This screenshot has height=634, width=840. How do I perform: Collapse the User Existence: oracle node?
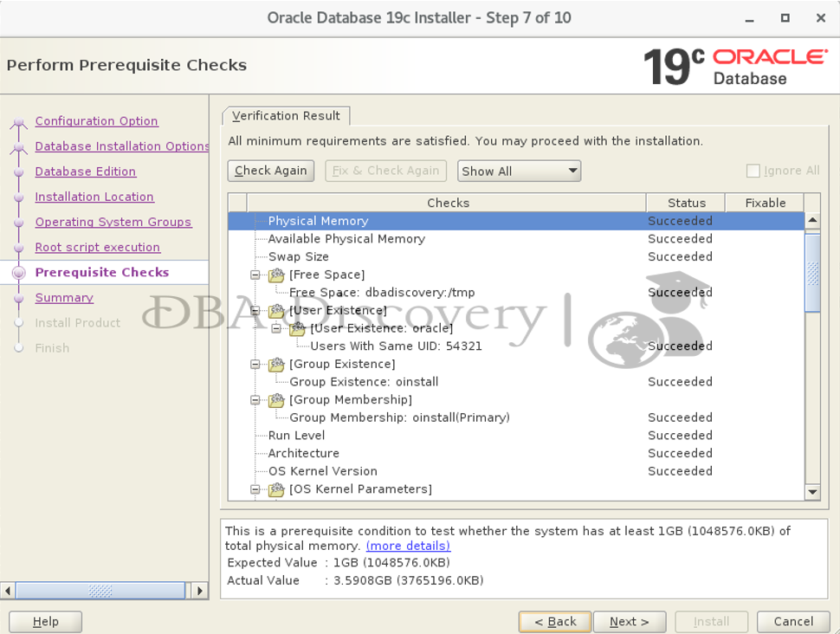point(276,329)
